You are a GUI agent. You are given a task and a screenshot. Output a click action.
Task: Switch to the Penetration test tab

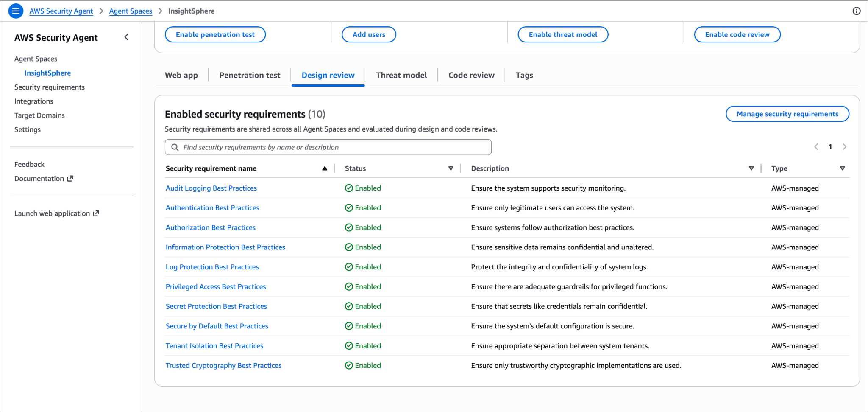(x=250, y=75)
